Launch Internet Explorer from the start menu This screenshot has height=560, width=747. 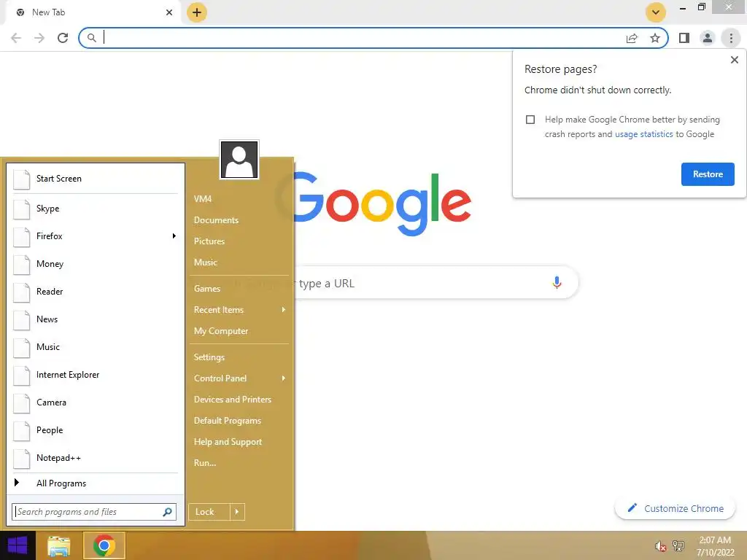[96, 375]
